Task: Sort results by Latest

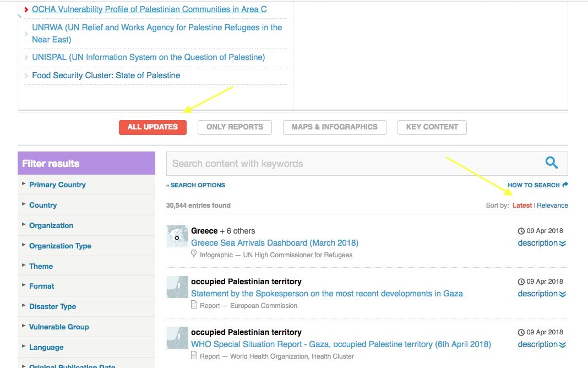Action: click(x=522, y=205)
